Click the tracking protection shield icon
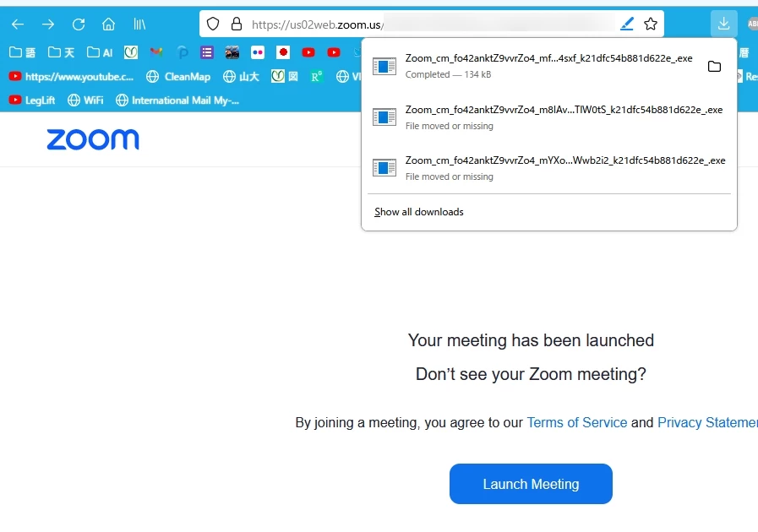 (213, 24)
